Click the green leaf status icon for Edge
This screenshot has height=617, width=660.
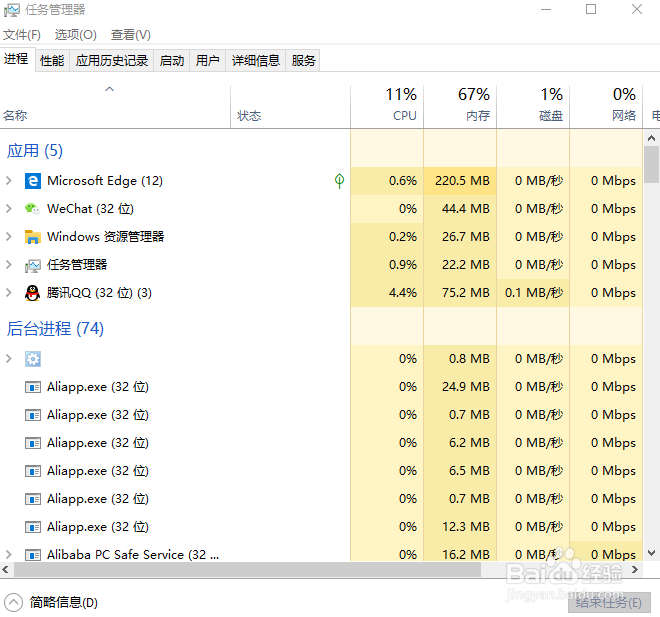(x=339, y=181)
